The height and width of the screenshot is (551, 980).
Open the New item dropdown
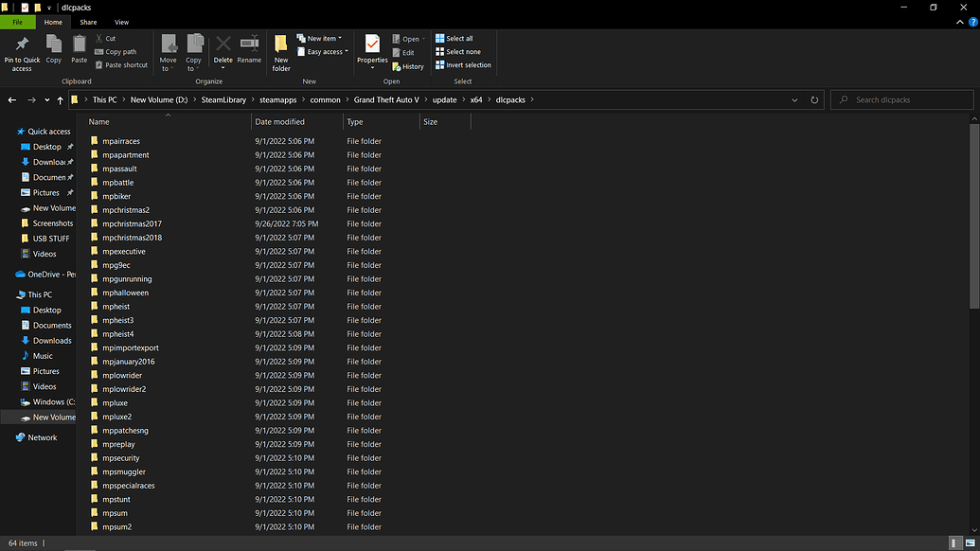(319, 38)
